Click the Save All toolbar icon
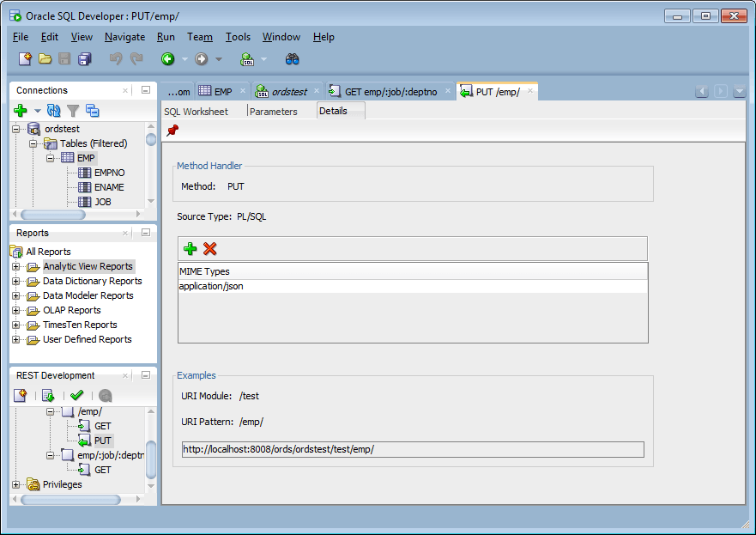756x535 pixels. tap(84, 59)
